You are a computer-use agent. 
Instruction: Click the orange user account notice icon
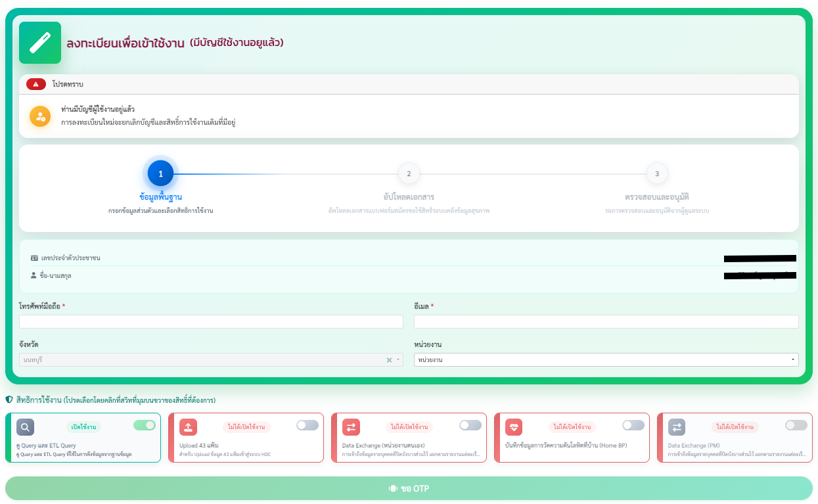(40, 116)
